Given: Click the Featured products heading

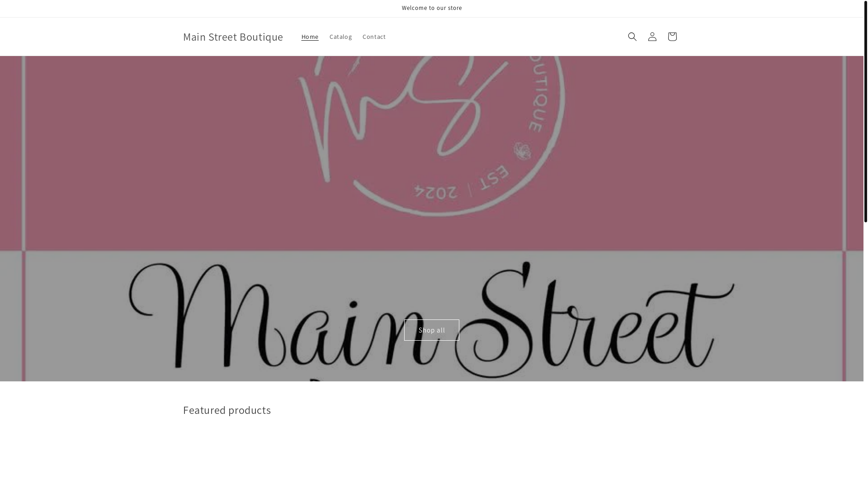Looking at the screenshot, I should [x=227, y=410].
